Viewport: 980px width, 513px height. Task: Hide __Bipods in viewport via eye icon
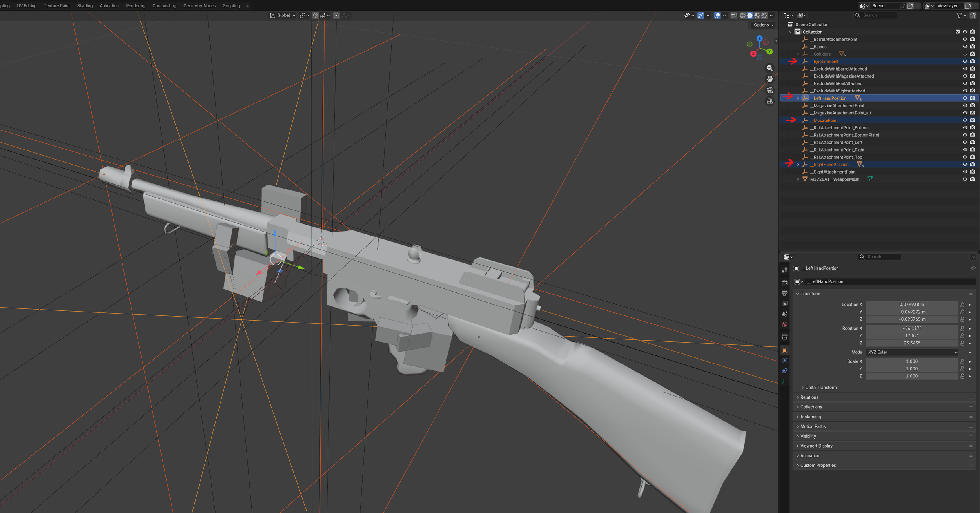coord(965,47)
